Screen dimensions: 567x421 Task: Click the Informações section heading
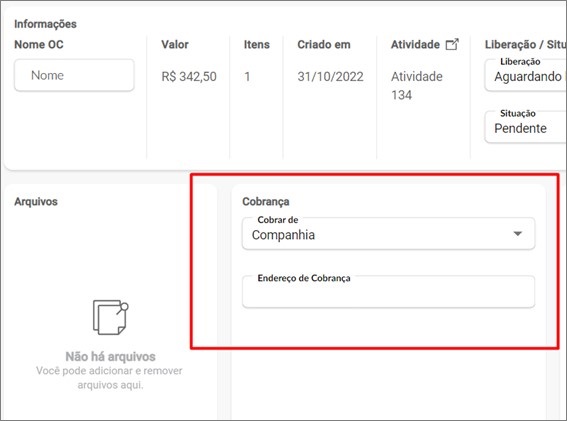coord(45,24)
